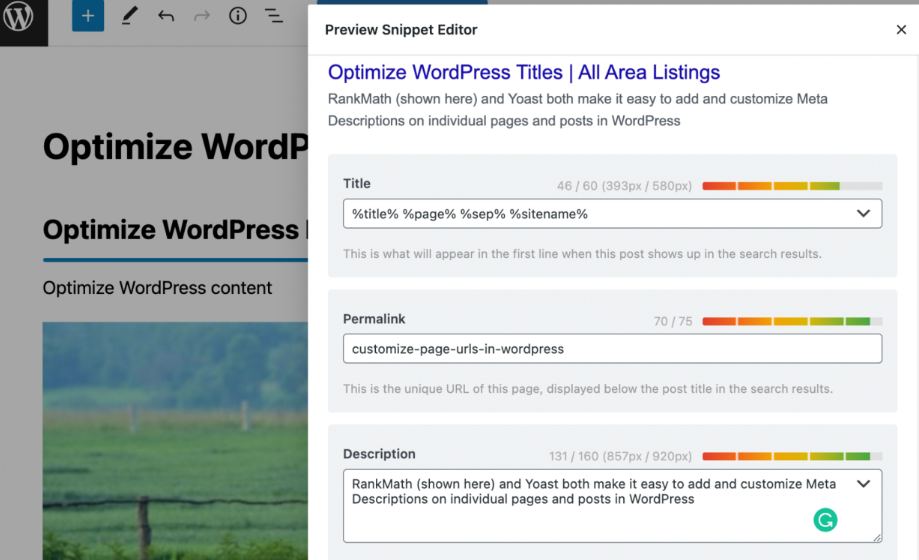Click the Permalink length progress bar
The width and height of the screenshot is (919, 560).
[792, 321]
